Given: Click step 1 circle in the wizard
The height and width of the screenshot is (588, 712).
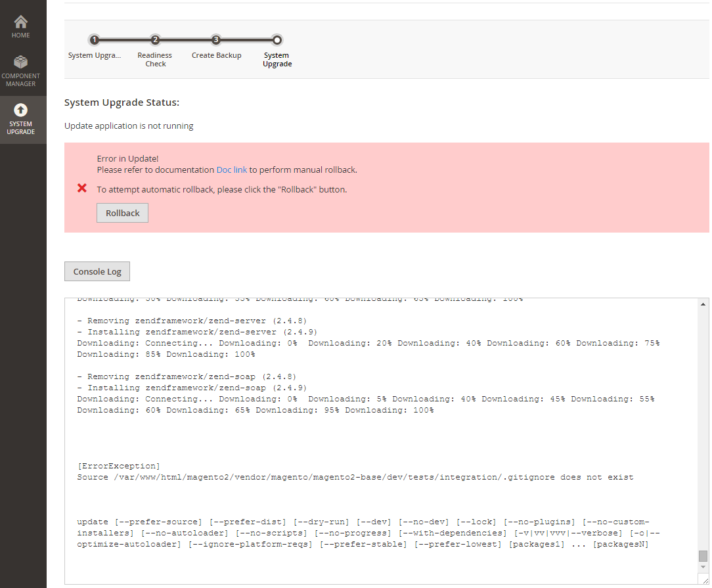Looking at the screenshot, I should click(94, 40).
